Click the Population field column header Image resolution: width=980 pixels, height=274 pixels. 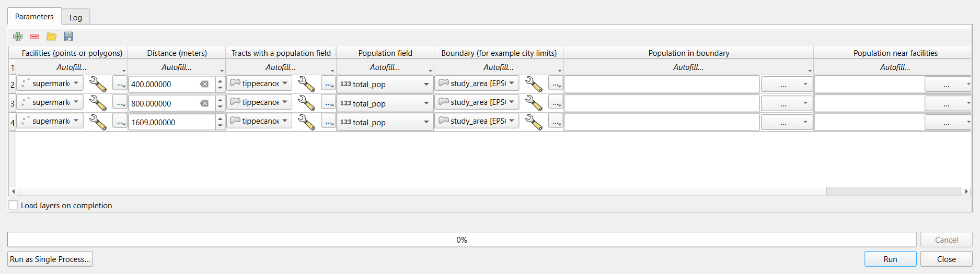385,53
